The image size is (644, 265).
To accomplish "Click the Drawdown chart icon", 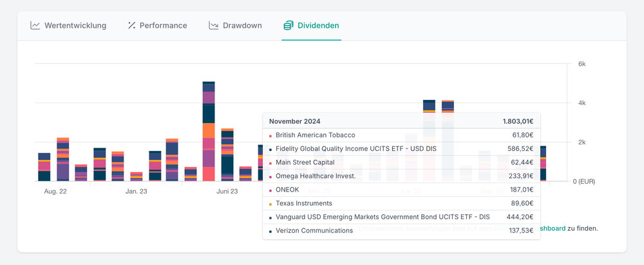I will (x=214, y=26).
